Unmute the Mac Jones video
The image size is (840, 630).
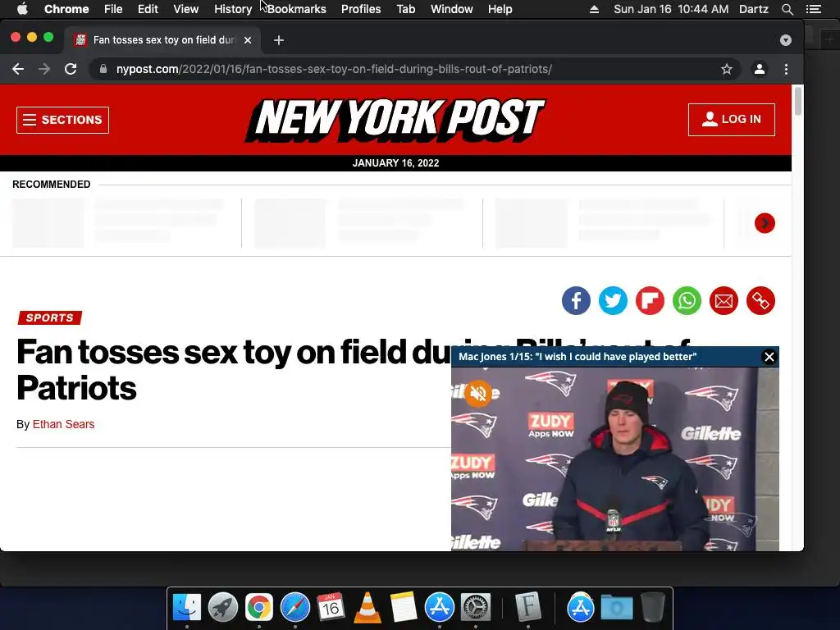(x=478, y=394)
